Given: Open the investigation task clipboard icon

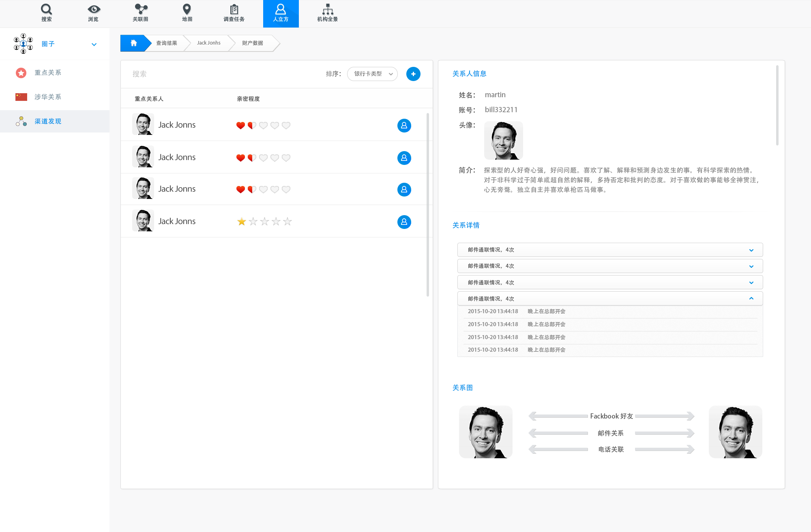Looking at the screenshot, I should click(x=234, y=10).
